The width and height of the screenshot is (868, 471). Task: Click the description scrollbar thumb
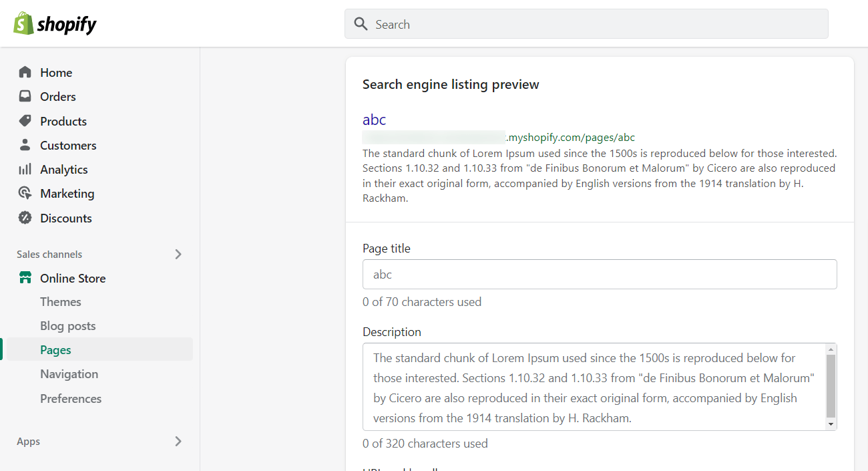[831, 386]
